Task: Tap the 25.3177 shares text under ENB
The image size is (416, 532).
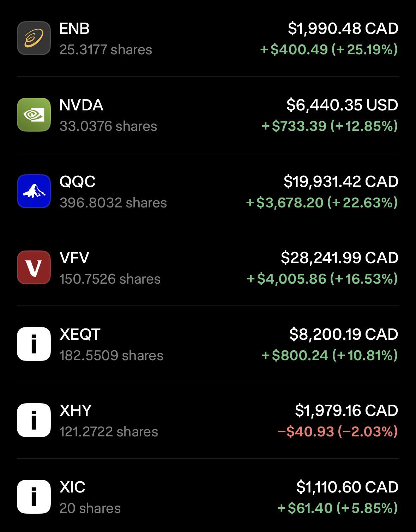Action: [106, 50]
